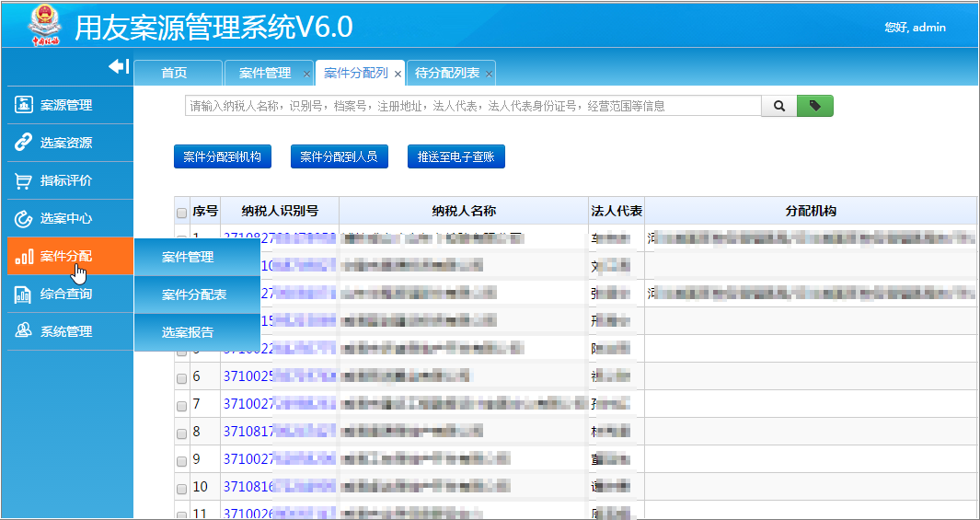Switch to the 首页 tab
Image resolution: width=980 pixels, height=520 pixels.
179,73
